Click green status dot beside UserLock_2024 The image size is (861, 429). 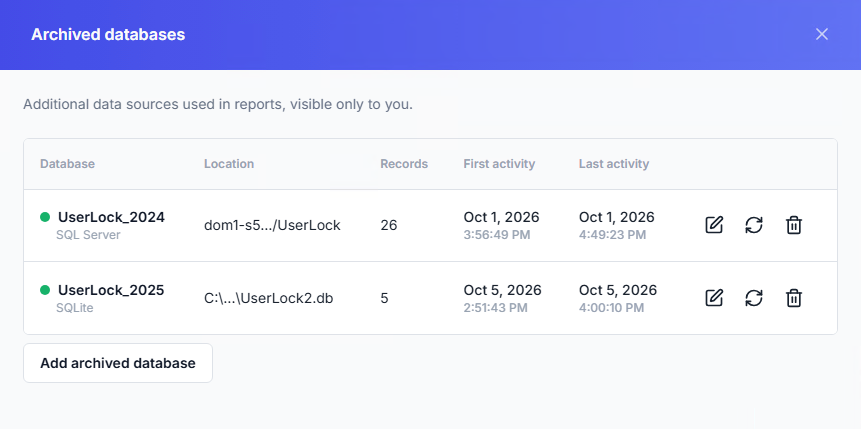point(45,218)
